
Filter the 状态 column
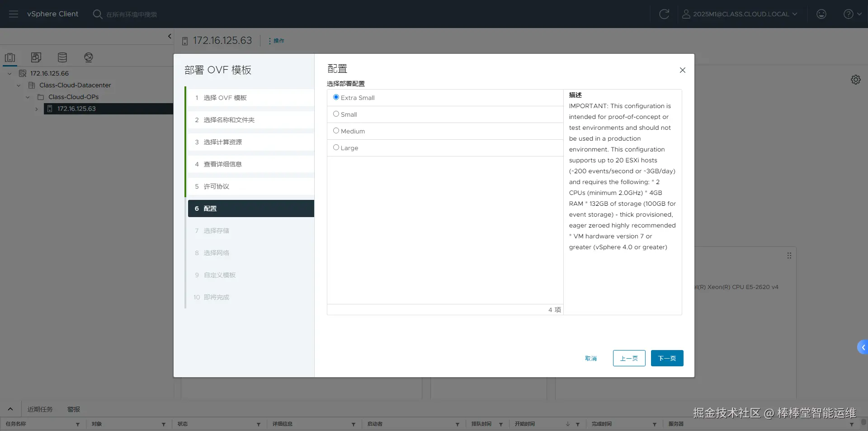259,424
